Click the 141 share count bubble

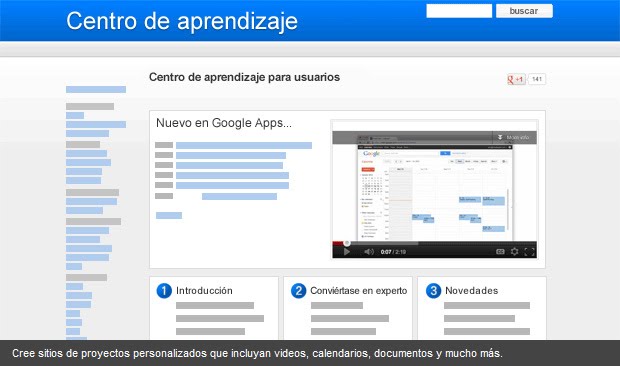click(537, 79)
